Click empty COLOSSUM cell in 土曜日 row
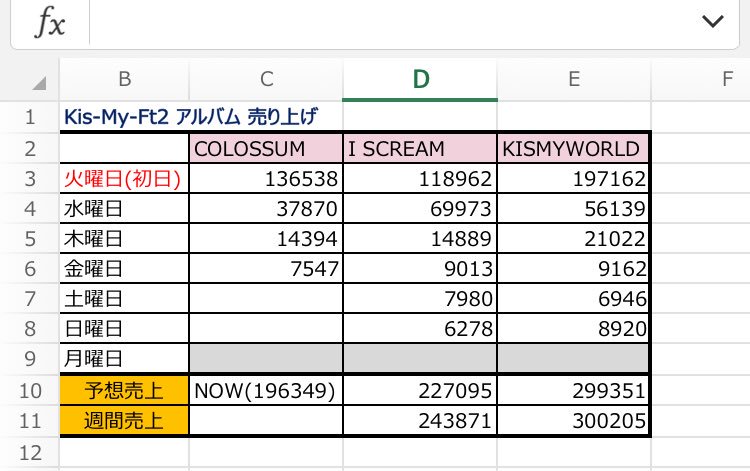Image resolution: width=750 pixels, height=471 pixels. coord(266,299)
